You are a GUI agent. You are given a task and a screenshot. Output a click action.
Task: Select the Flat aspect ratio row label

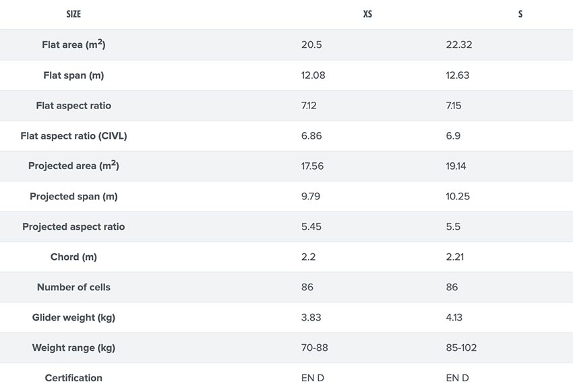[73, 106]
